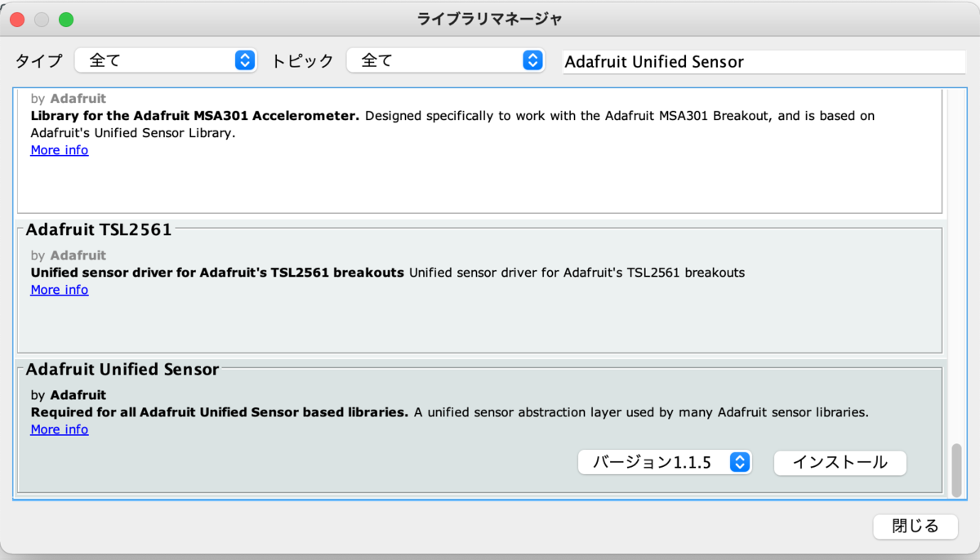
Task: Click the インストール button
Action: click(x=840, y=462)
